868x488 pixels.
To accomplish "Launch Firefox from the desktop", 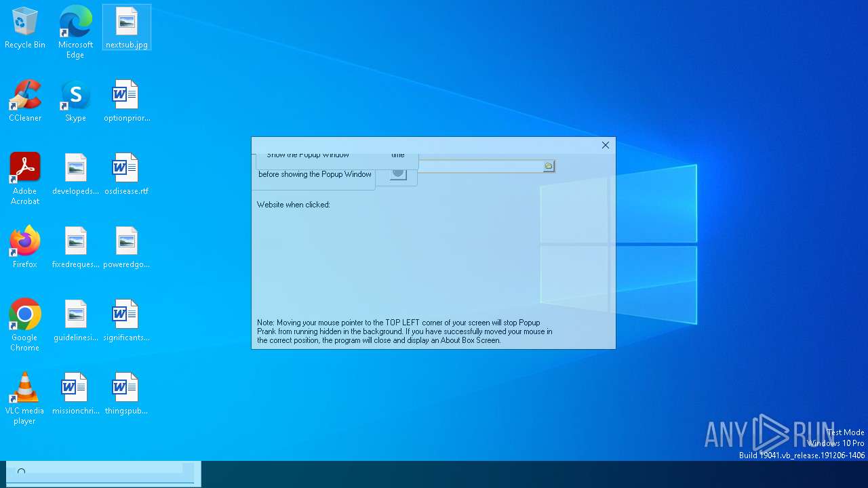I will coord(25,247).
